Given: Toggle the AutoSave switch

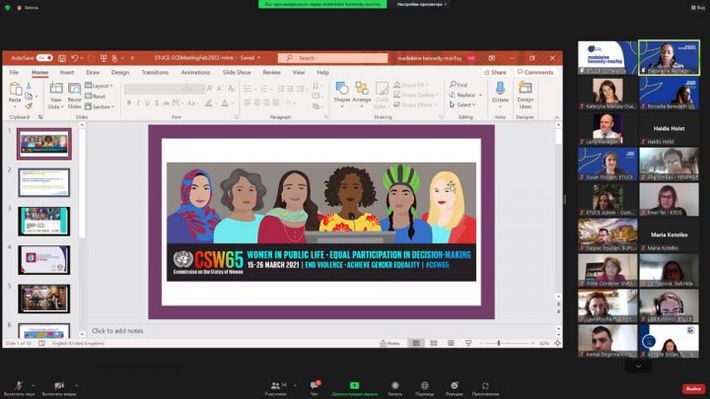Looking at the screenshot, I should pos(44,58).
